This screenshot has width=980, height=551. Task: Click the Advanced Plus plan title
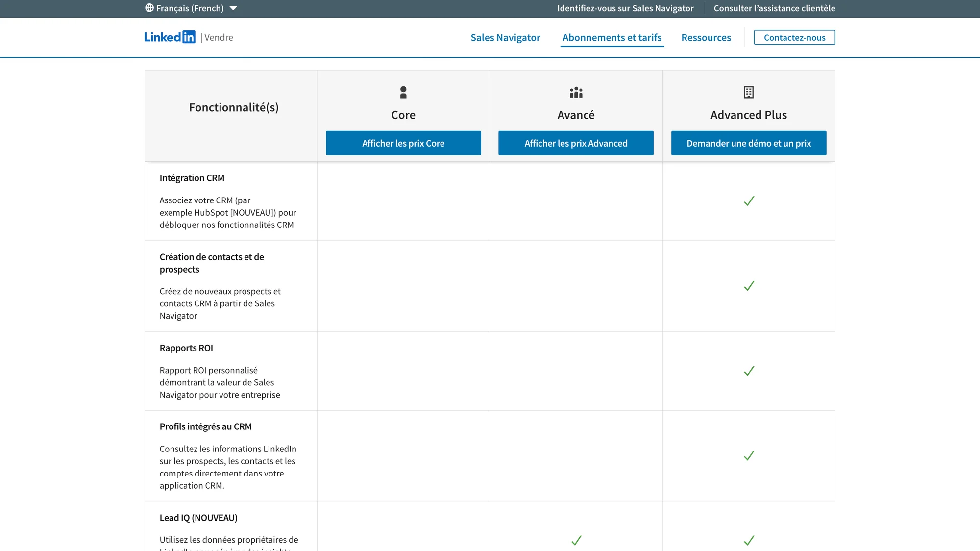point(749,115)
